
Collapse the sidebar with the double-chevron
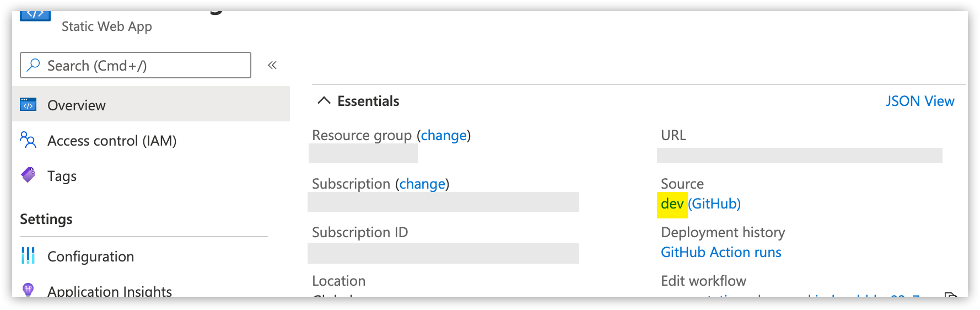coord(272,65)
